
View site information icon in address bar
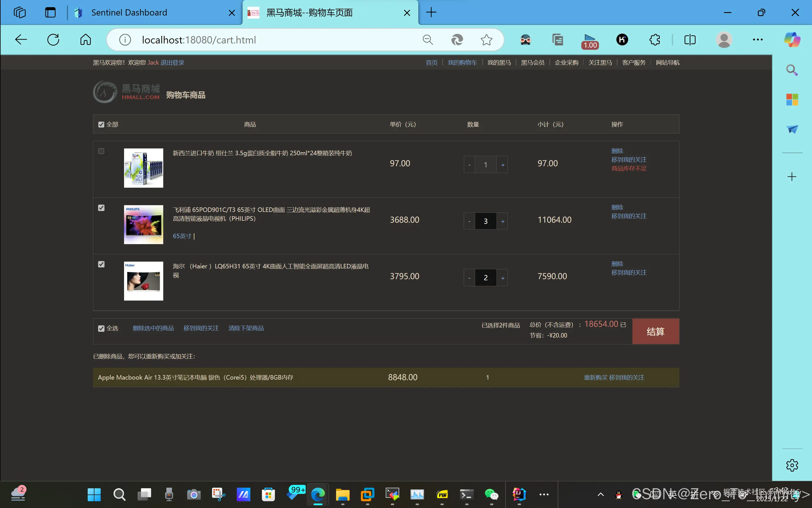tap(125, 40)
